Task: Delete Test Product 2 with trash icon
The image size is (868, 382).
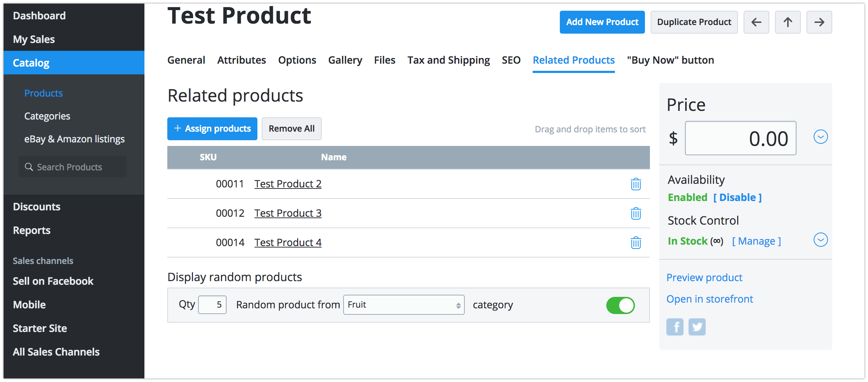Action: click(636, 184)
